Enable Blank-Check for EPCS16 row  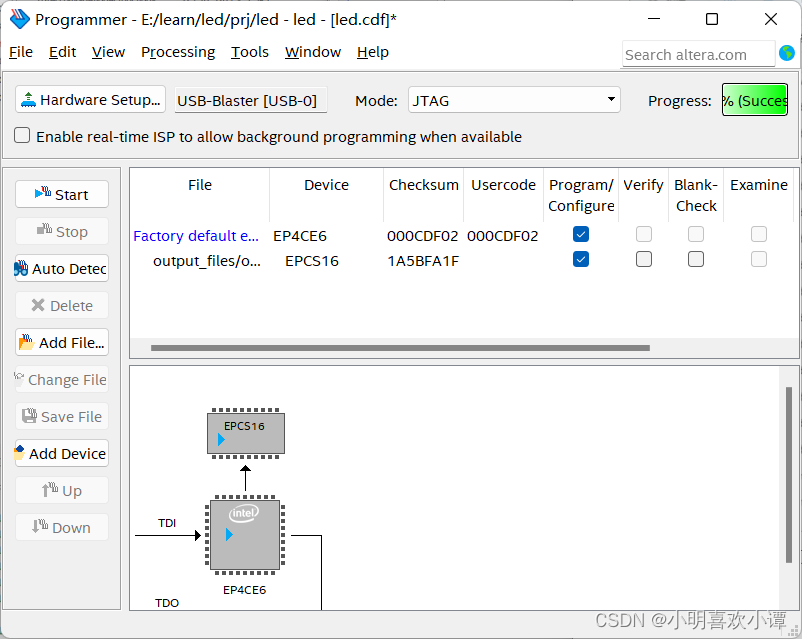pyautogui.click(x=696, y=259)
